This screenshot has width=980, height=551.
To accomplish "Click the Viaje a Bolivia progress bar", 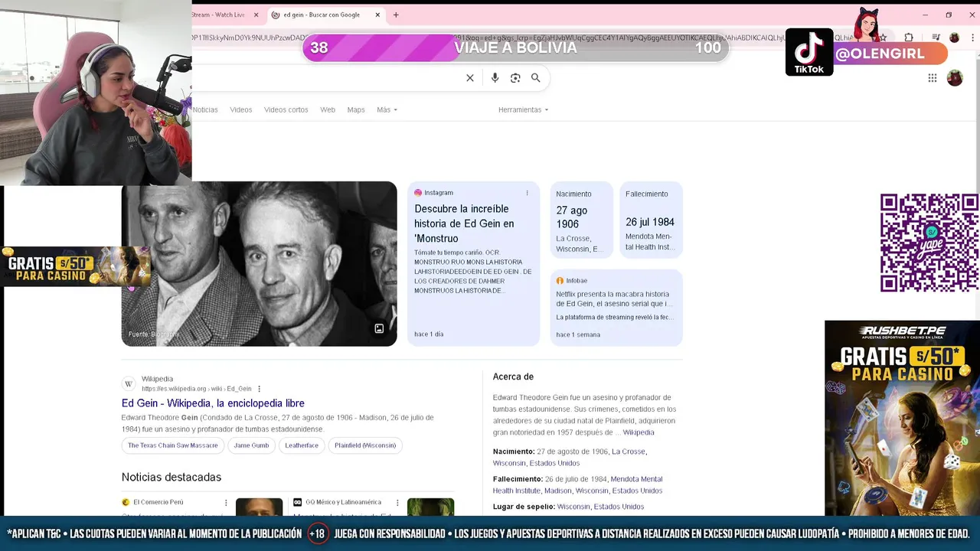I will tap(514, 48).
